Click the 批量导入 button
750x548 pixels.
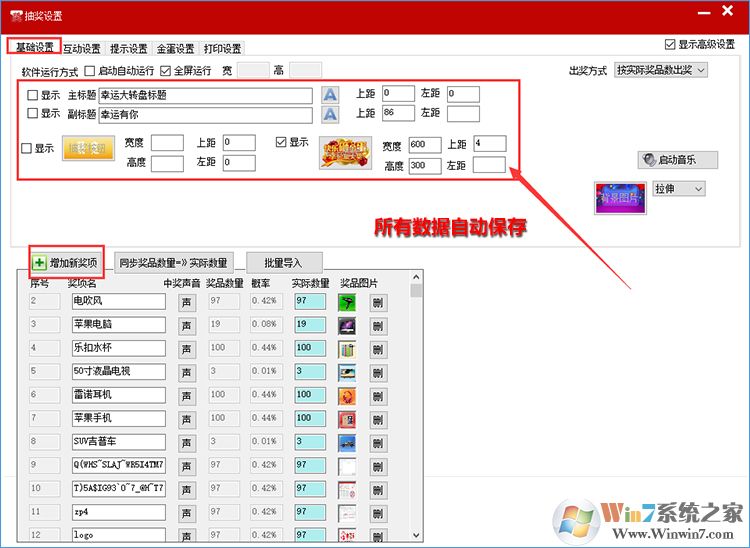tap(285, 263)
